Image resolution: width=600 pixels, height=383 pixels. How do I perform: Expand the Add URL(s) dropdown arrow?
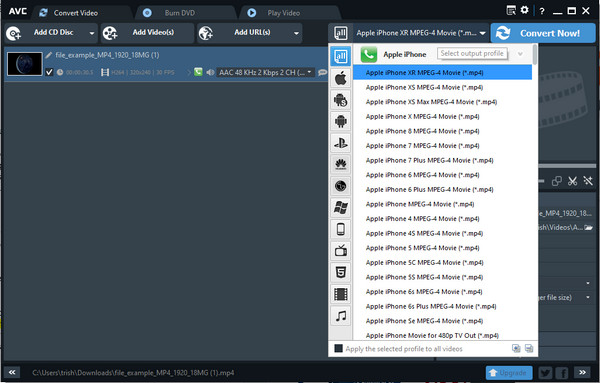[x=296, y=33]
